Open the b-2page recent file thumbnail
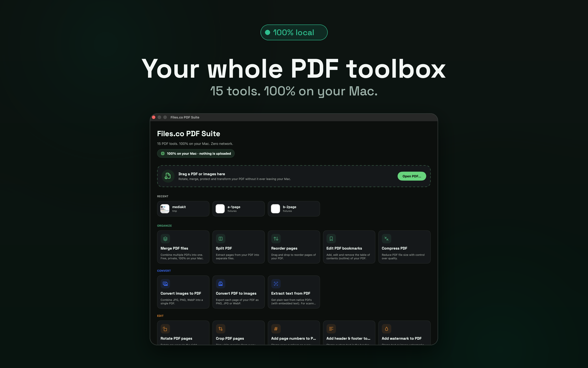 [x=275, y=209]
